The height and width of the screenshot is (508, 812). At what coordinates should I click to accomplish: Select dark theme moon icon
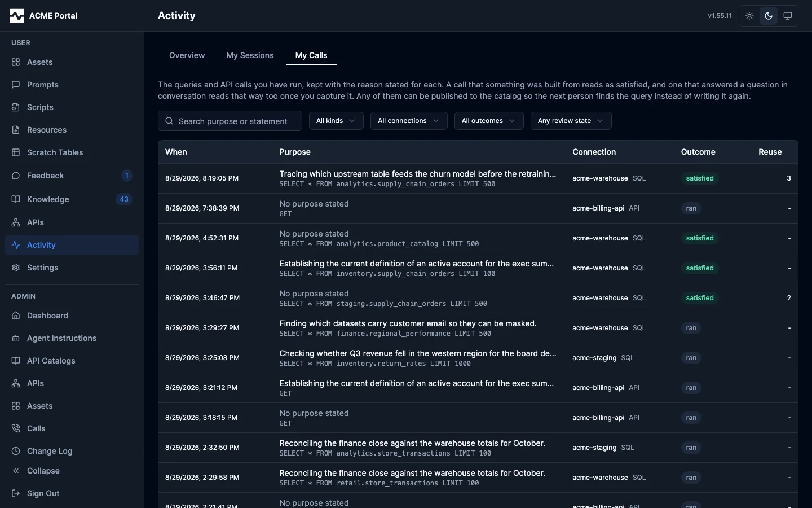click(769, 16)
